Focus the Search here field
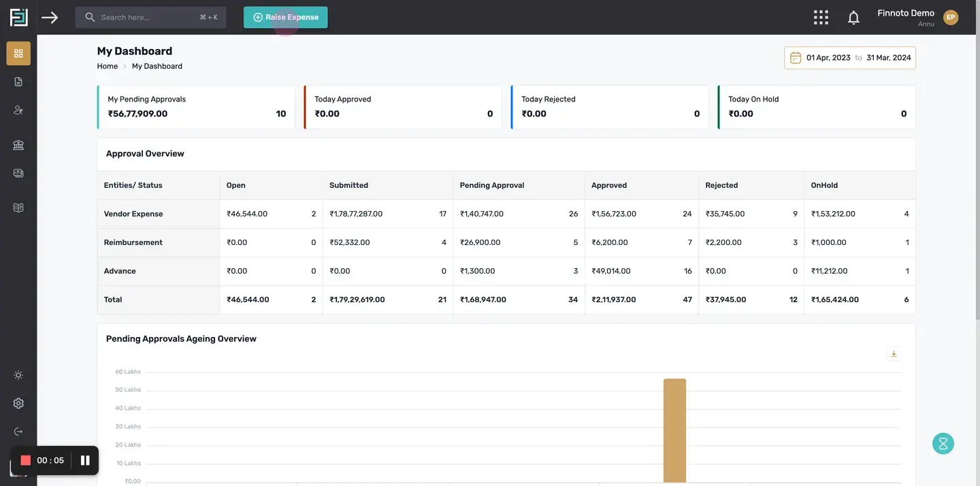This screenshot has width=980, height=486. (151, 17)
